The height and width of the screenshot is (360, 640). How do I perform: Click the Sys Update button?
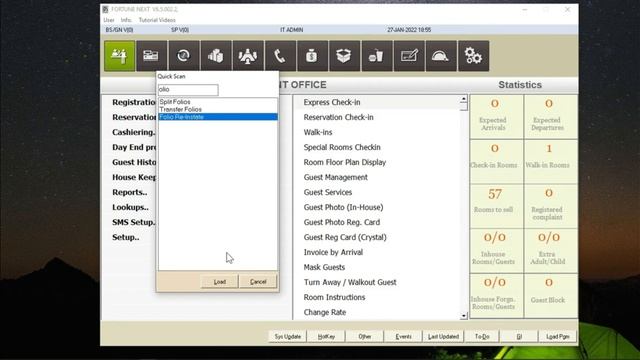tap(288, 337)
